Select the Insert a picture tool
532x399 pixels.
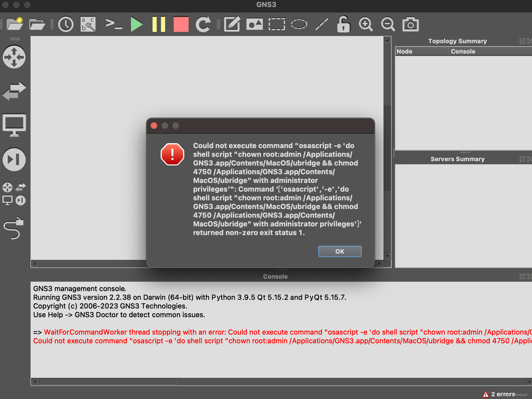pyautogui.click(x=254, y=24)
